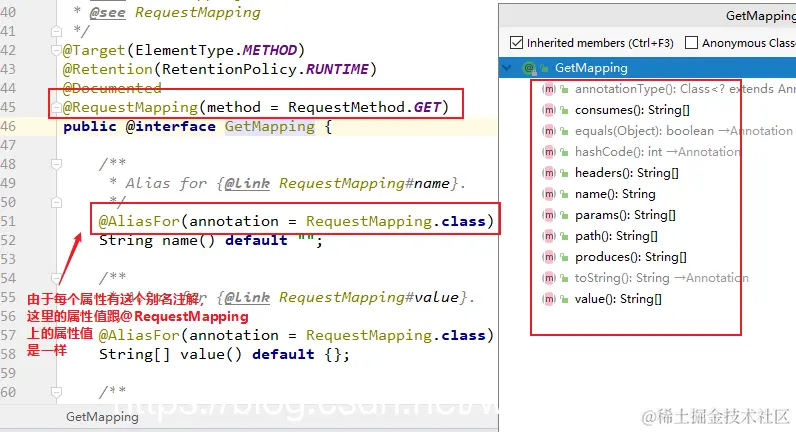This screenshot has height=432, width=796.
Task: Toggle the Inherited members checkbox
Action: (x=516, y=43)
